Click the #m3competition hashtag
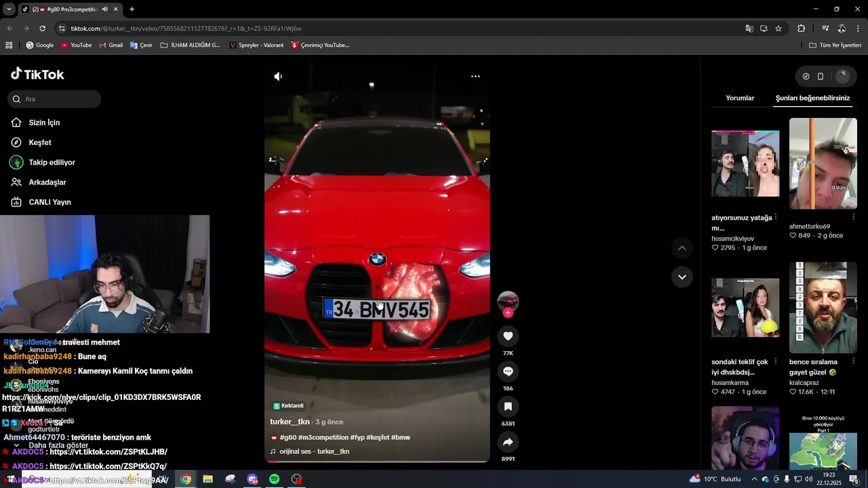868x488 pixels. (x=323, y=438)
